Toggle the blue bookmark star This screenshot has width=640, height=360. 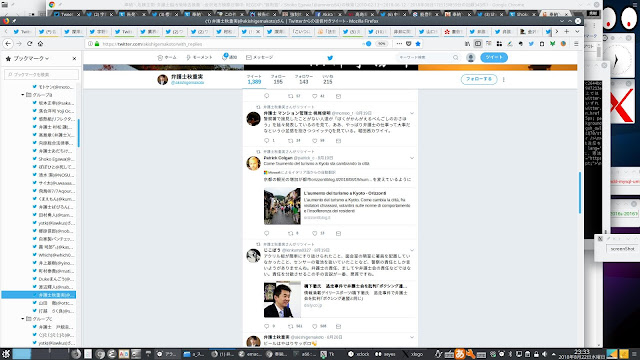click(x=418, y=44)
